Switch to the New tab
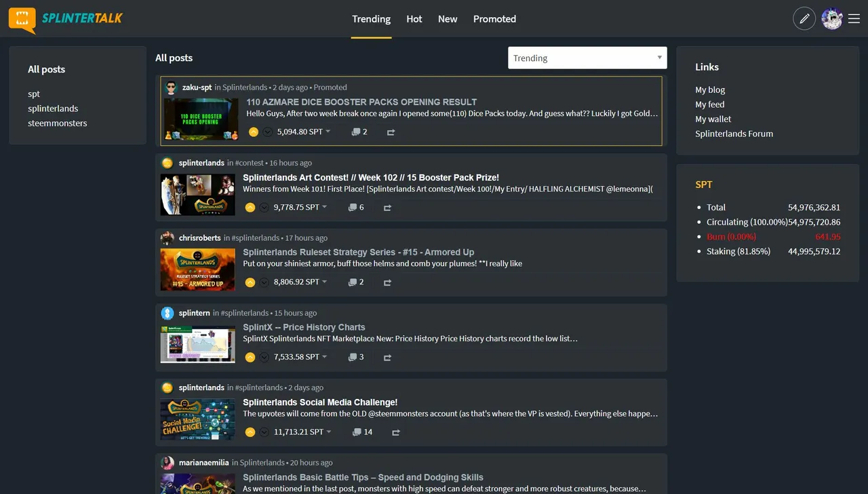The image size is (868, 494). coord(448,19)
